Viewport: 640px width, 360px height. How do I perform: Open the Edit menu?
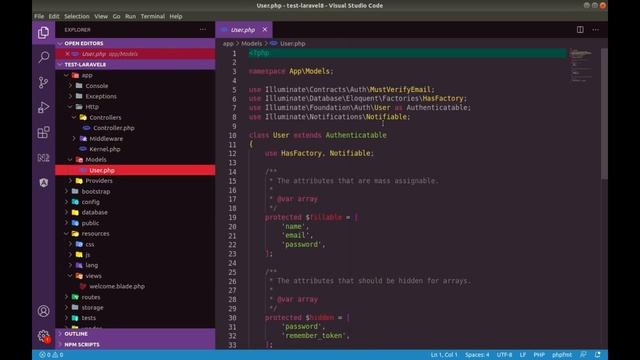(x=54, y=16)
